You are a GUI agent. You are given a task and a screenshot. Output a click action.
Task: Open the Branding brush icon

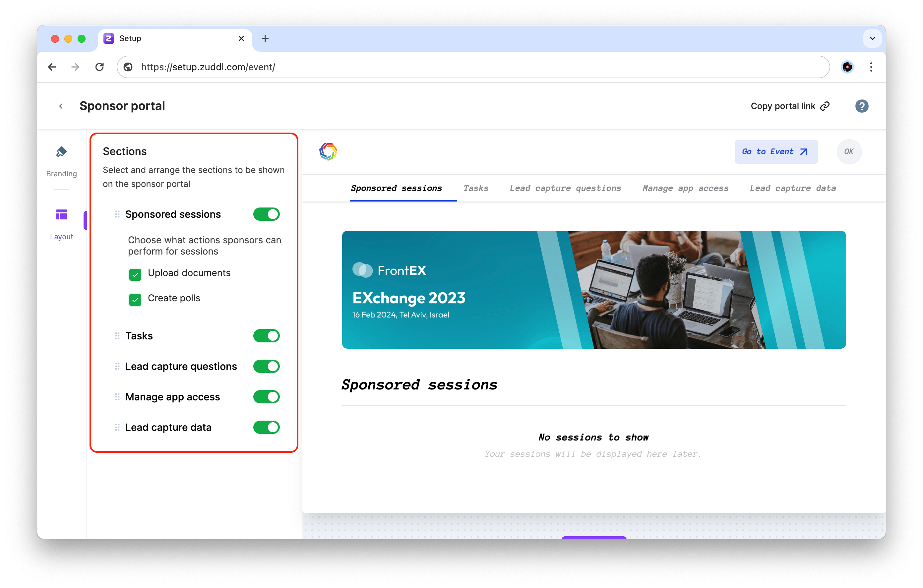61,152
